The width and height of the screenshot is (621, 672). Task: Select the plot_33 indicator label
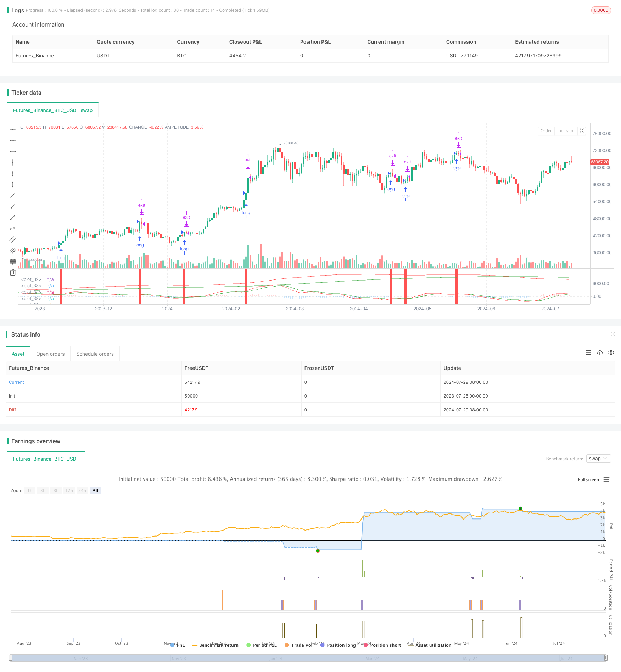[31, 286]
